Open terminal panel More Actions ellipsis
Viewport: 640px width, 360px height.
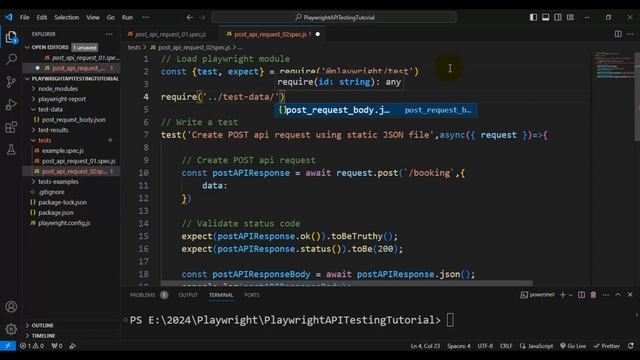point(606,295)
